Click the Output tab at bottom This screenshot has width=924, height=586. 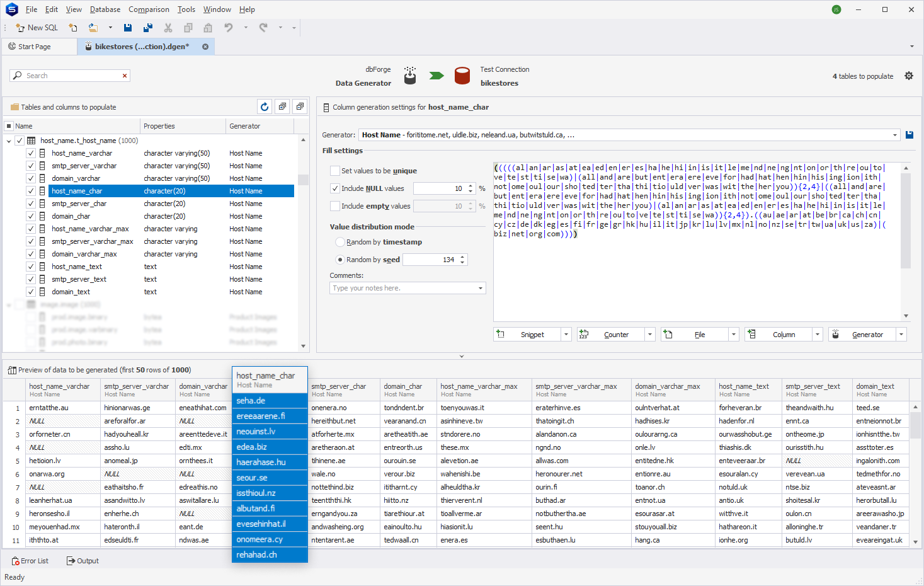[x=83, y=561]
